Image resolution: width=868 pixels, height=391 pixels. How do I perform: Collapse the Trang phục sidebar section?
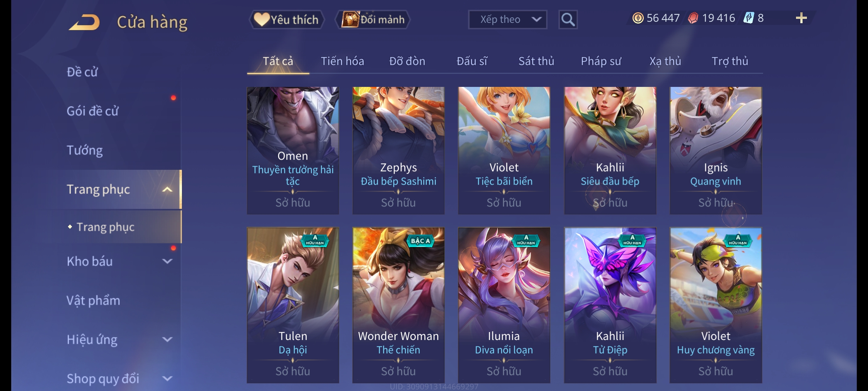tap(167, 189)
